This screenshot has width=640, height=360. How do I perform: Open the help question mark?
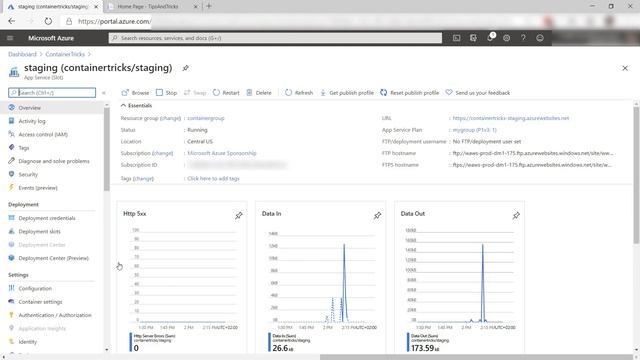523,38
